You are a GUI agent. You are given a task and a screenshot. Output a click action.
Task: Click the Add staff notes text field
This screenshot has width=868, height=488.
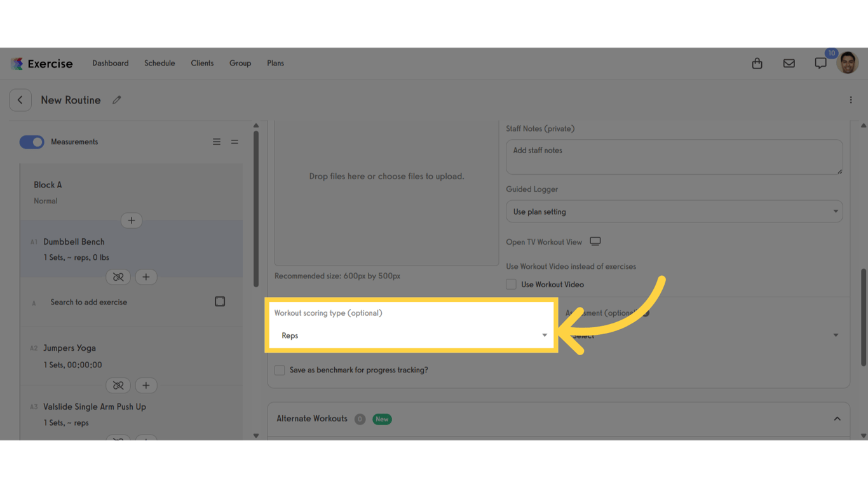pos(674,156)
